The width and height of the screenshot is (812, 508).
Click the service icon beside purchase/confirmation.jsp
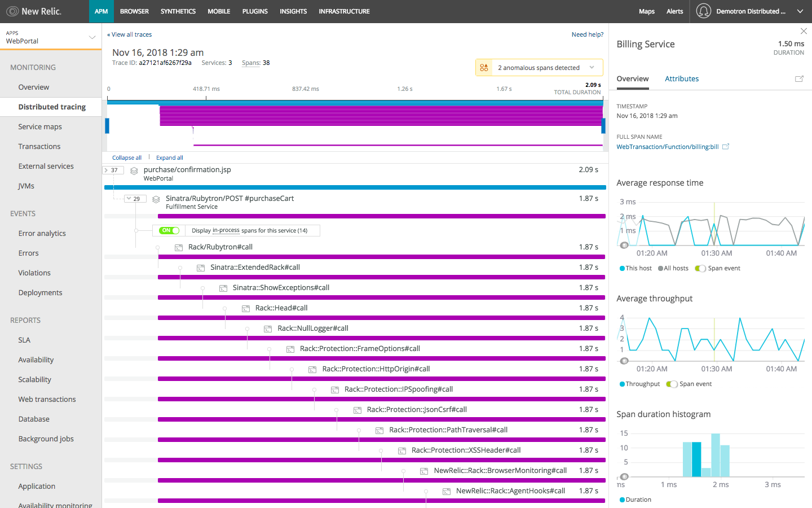click(134, 171)
